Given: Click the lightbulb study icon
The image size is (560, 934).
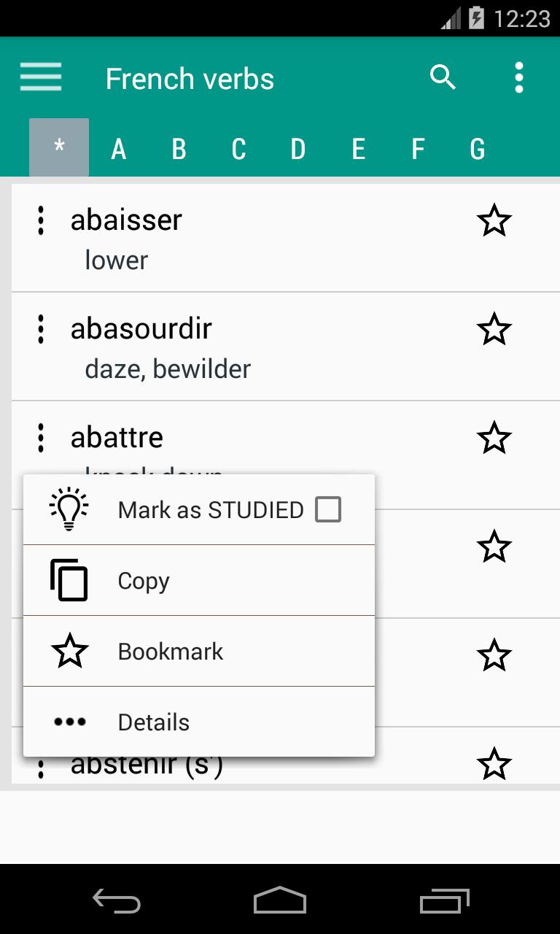Looking at the screenshot, I should coord(69,509).
